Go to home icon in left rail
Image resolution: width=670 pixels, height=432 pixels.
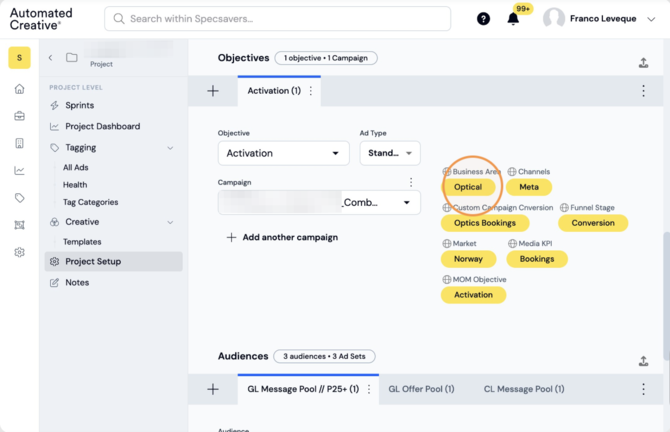(x=19, y=89)
